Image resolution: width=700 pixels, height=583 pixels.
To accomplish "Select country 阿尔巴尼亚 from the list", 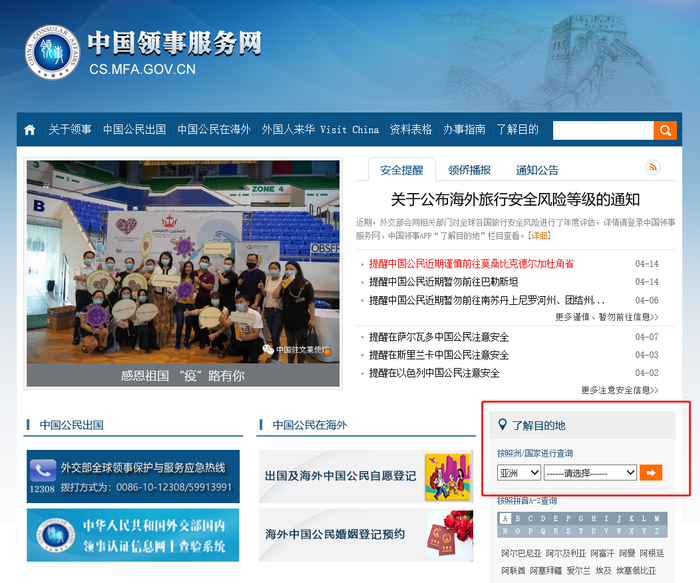I will pyautogui.click(x=521, y=553).
